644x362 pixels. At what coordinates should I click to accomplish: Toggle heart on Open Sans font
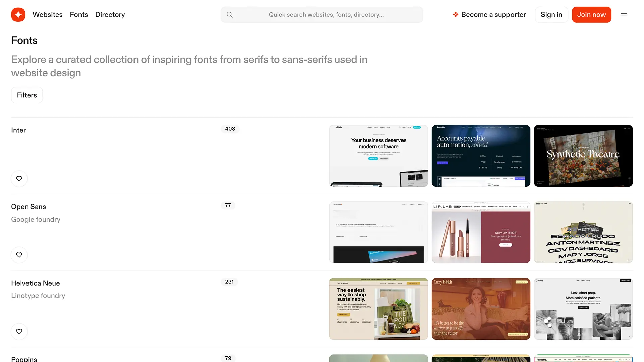tap(19, 255)
